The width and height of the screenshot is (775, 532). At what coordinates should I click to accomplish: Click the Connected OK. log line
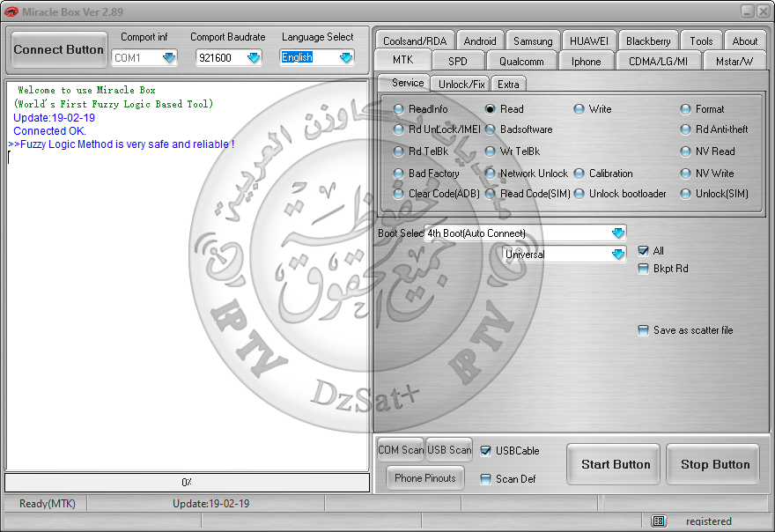(49, 131)
